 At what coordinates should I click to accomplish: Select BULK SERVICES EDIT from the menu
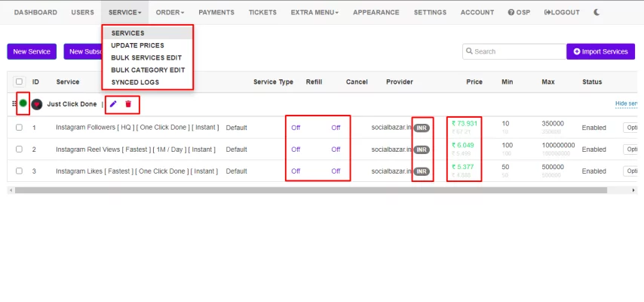pos(148,57)
